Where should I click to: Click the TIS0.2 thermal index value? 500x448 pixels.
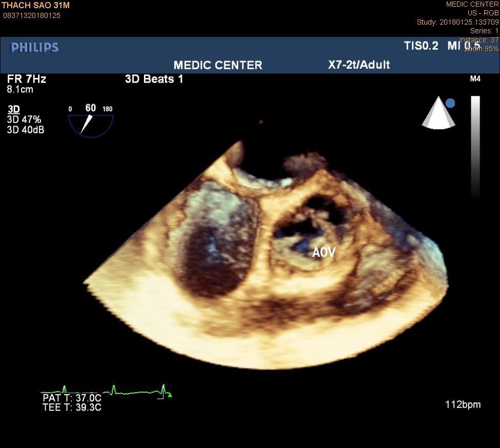click(421, 46)
